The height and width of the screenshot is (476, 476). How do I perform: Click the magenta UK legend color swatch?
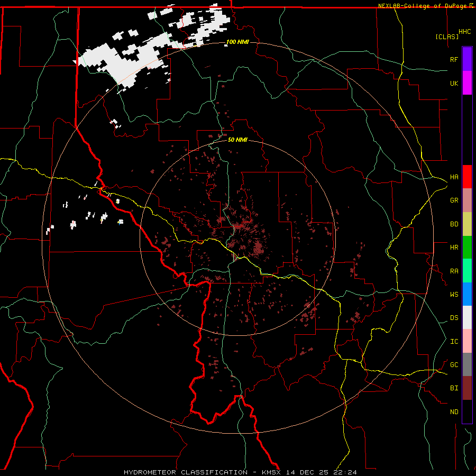pyautogui.click(x=467, y=83)
